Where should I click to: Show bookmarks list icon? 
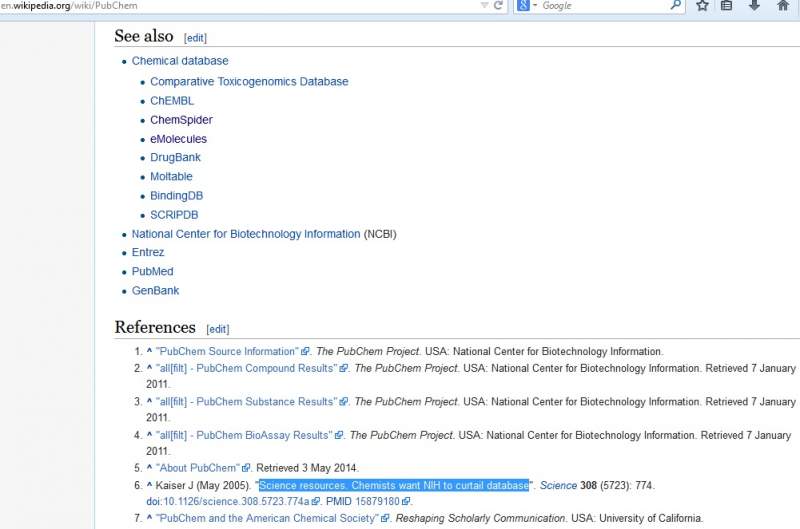click(727, 6)
